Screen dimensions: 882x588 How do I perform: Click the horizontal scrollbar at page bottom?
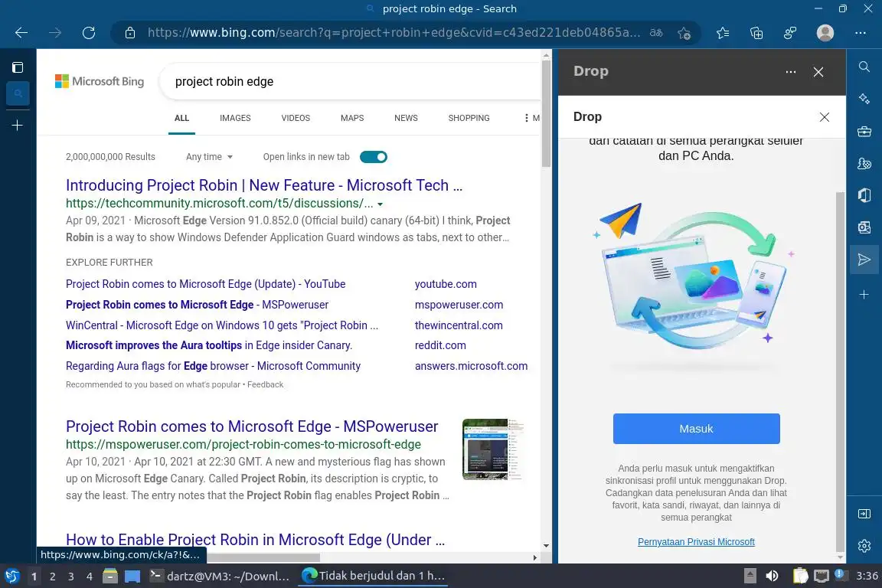coord(263,557)
